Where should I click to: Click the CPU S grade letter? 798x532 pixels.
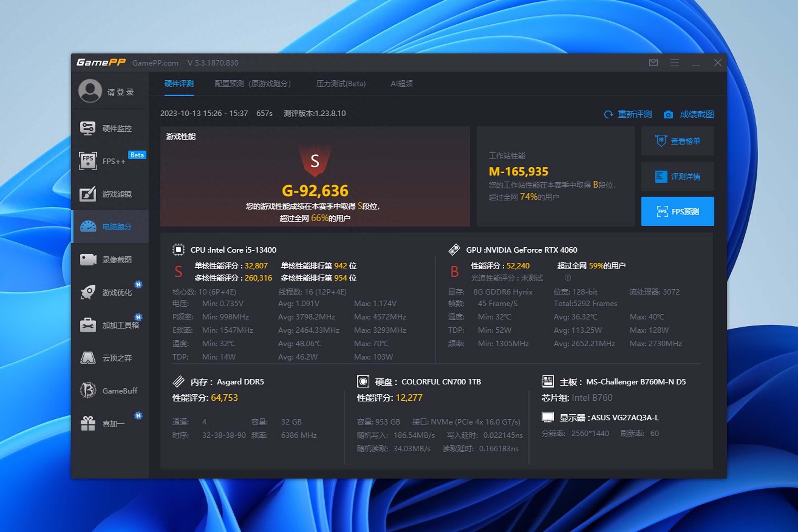point(178,272)
